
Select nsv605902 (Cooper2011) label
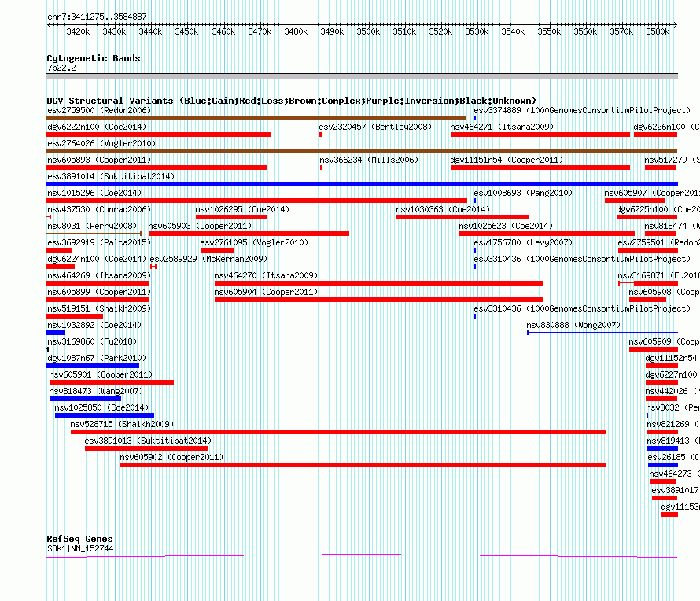[x=171, y=457]
